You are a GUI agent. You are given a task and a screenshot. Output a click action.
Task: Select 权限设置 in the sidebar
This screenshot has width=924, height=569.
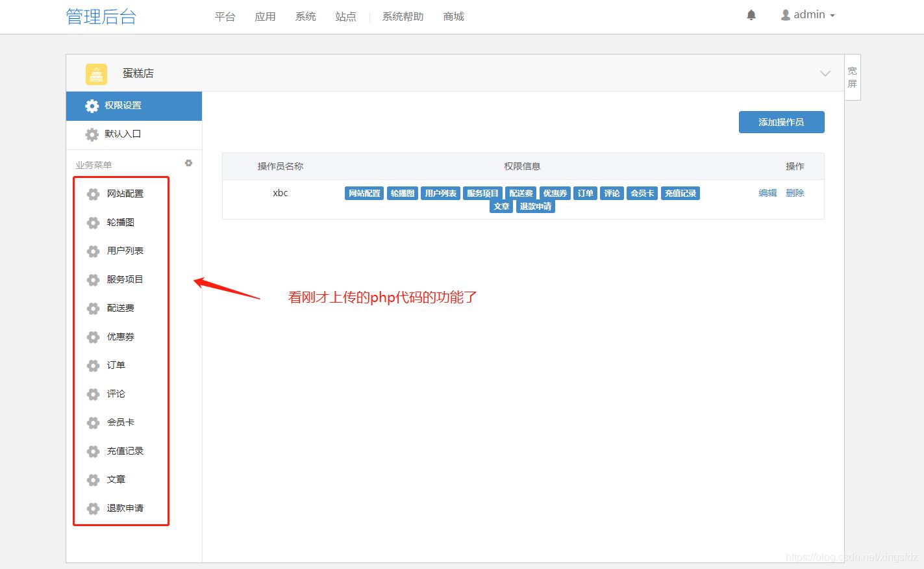click(x=123, y=106)
